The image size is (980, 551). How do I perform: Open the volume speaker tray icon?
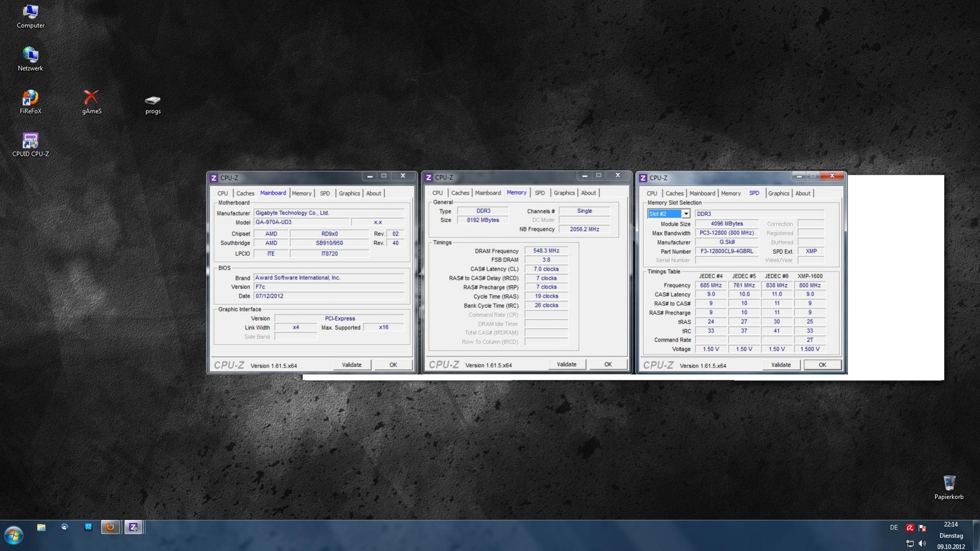(922, 543)
